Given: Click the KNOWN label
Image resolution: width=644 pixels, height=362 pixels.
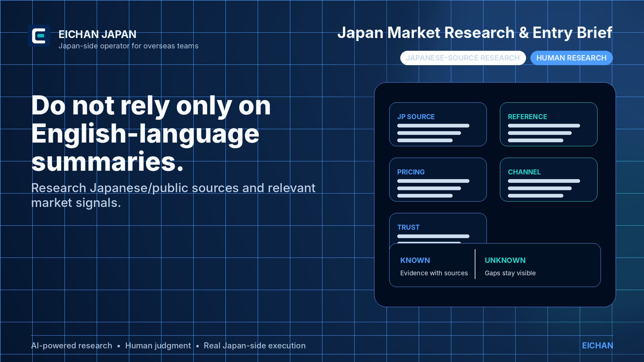Looking at the screenshot, I should [x=415, y=260].
